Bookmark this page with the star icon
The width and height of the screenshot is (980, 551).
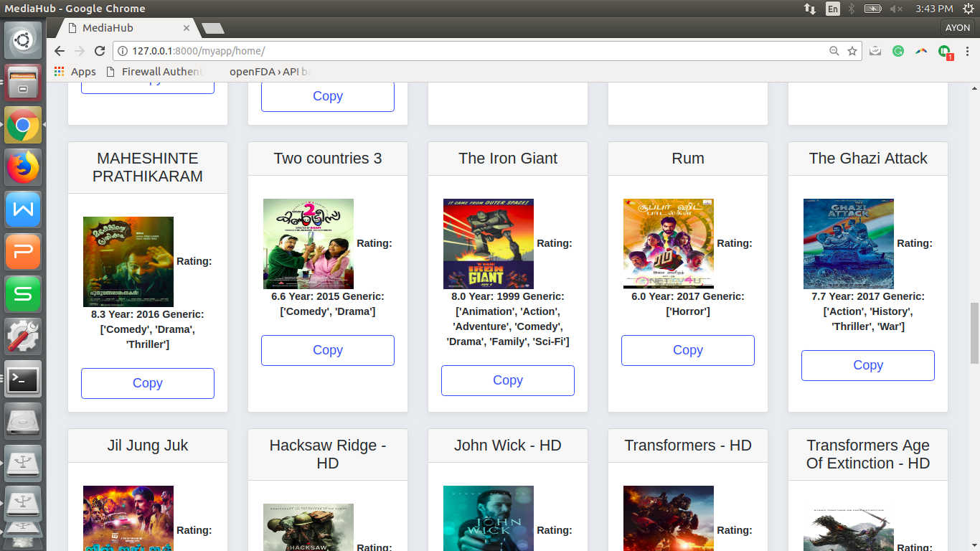click(852, 51)
